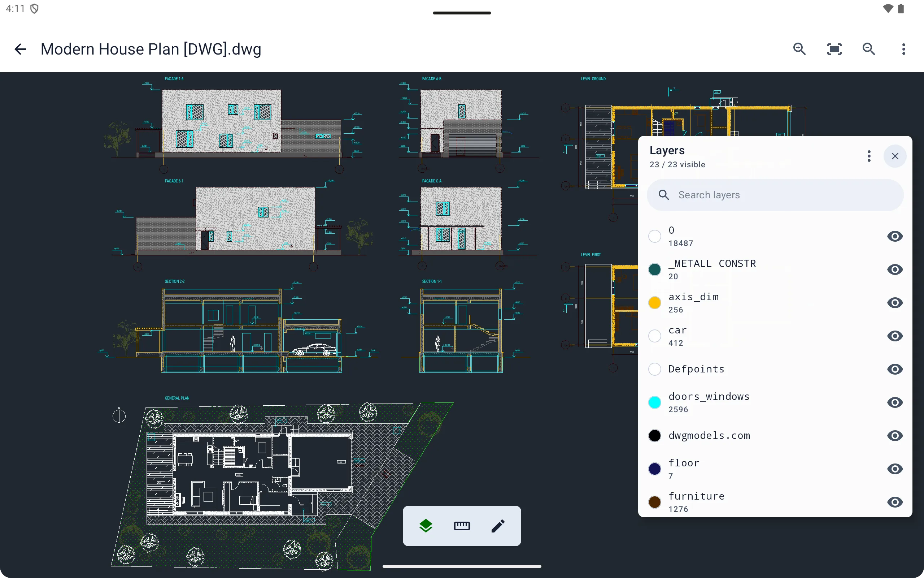
Task: Click the file title Modern House Plan [DWG].dwg
Action: pyautogui.click(x=151, y=49)
